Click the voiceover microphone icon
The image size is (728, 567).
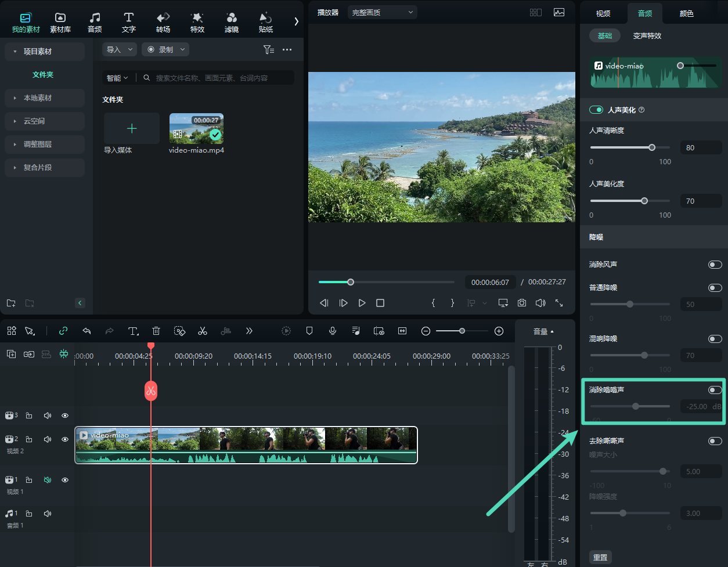click(333, 331)
